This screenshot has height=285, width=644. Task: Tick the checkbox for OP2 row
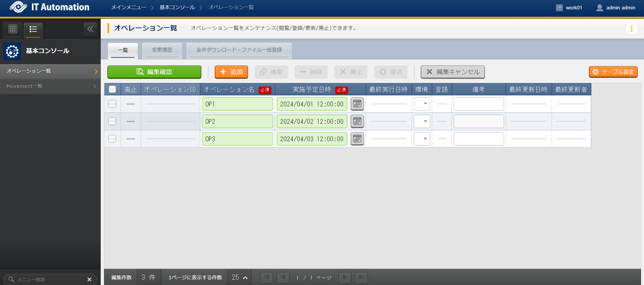click(x=112, y=121)
